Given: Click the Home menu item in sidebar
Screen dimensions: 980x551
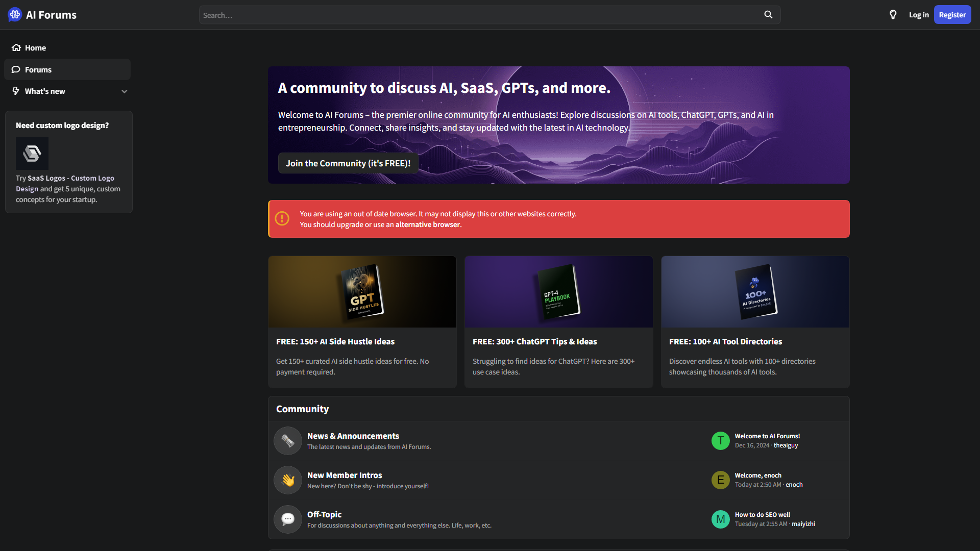Looking at the screenshot, I should 35,47.
